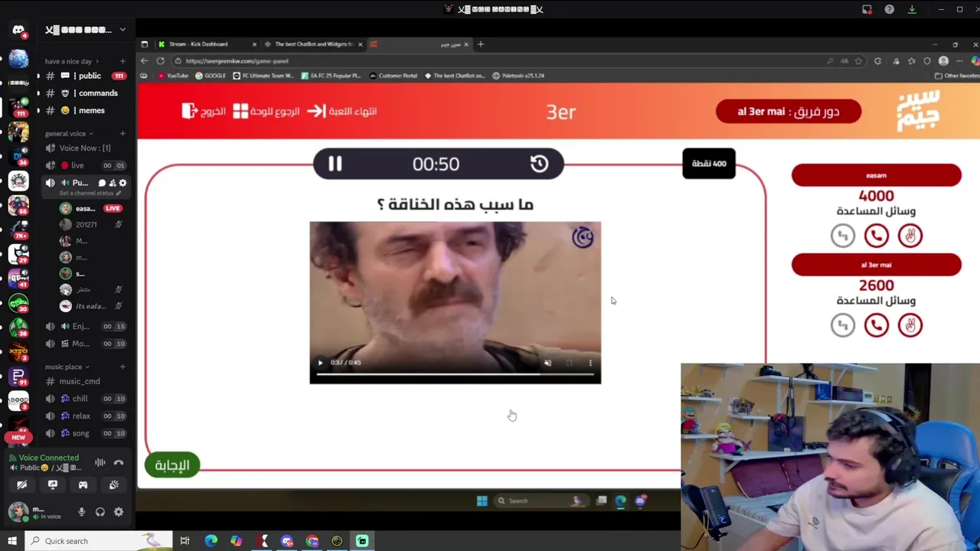
Task: Start a Discord activity
Action: [83, 485]
